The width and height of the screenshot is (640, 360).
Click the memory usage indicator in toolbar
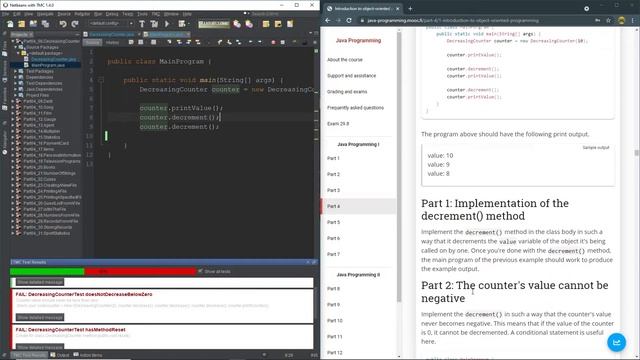click(213, 24)
